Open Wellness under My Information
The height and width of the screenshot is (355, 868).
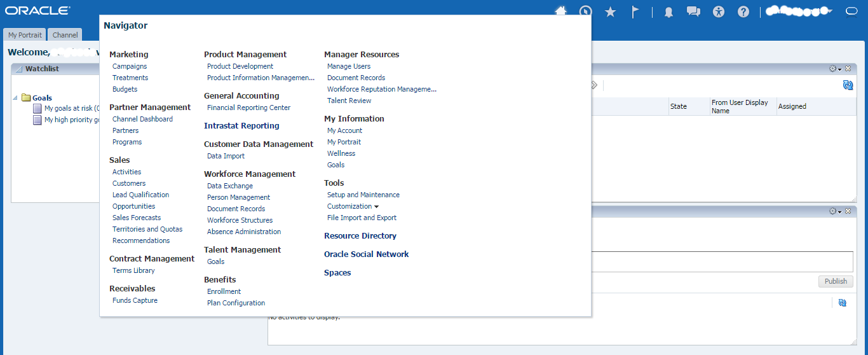click(x=341, y=153)
